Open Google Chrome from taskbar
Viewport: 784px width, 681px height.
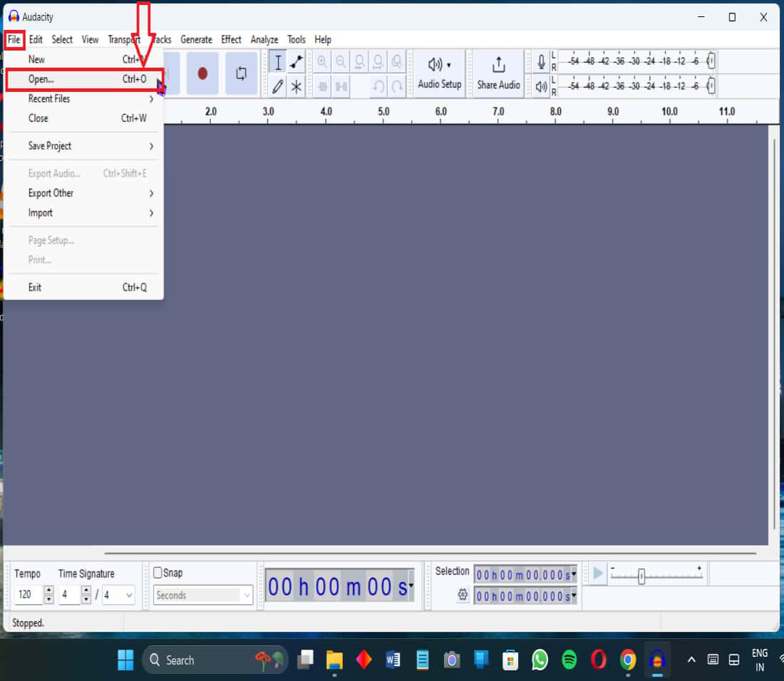[628, 660]
